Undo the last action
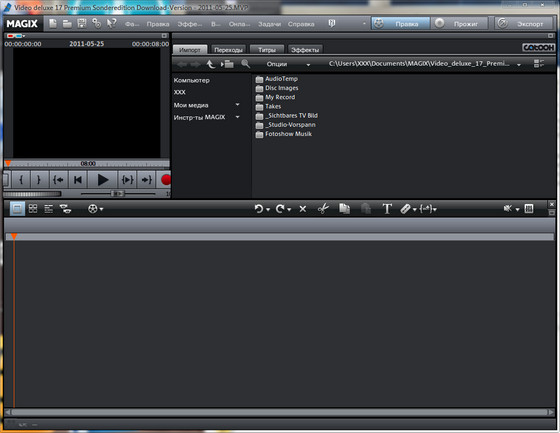Viewport: 560px width, 433px height. coord(259,209)
